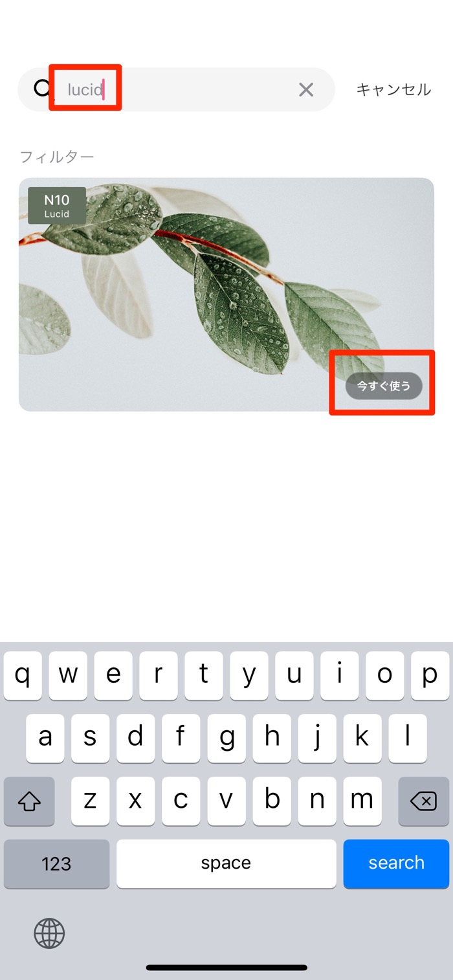Tap the blue search key
The width and height of the screenshot is (453, 980).
(396, 863)
